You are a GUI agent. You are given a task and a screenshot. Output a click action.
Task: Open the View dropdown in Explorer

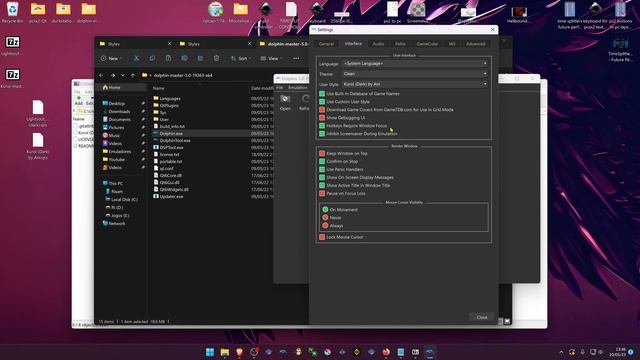click(270, 58)
